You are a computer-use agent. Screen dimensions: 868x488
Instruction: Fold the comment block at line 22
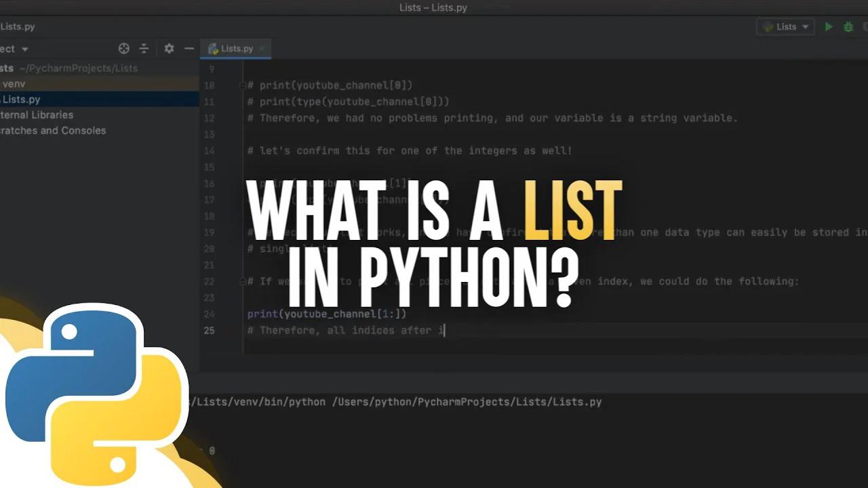point(241,281)
